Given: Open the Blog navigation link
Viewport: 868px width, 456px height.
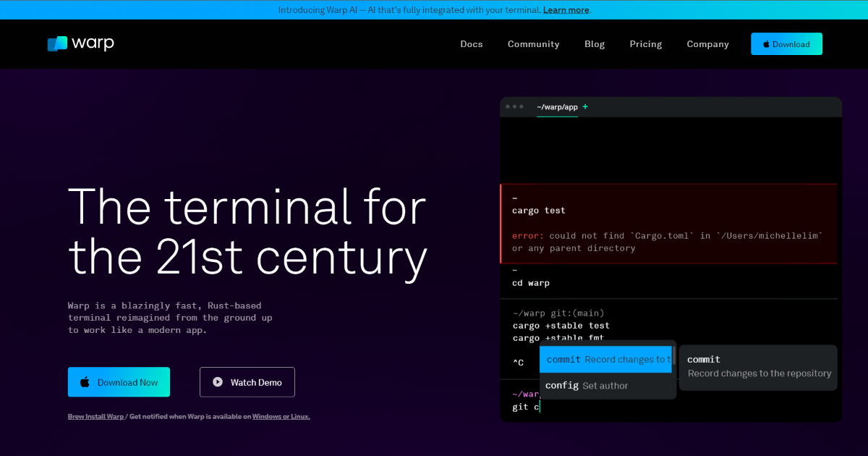Looking at the screenshot, I should [x=594, y=44].
